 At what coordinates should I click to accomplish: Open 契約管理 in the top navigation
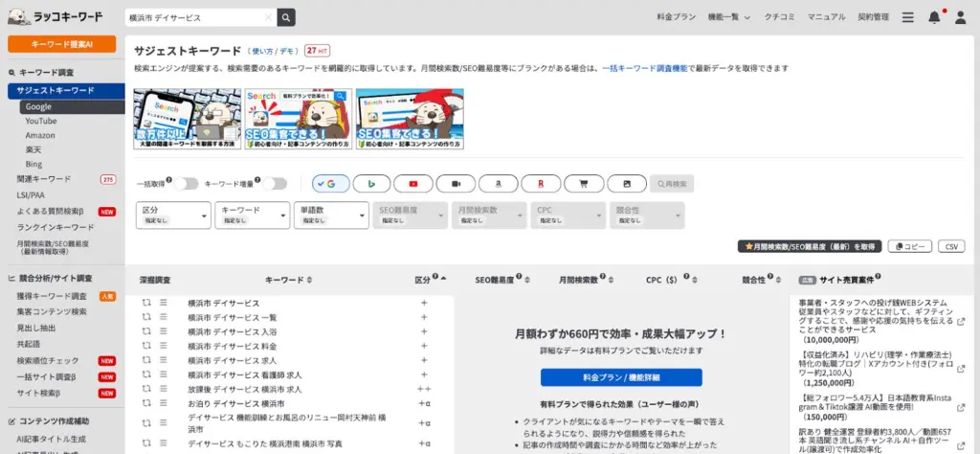873,17
